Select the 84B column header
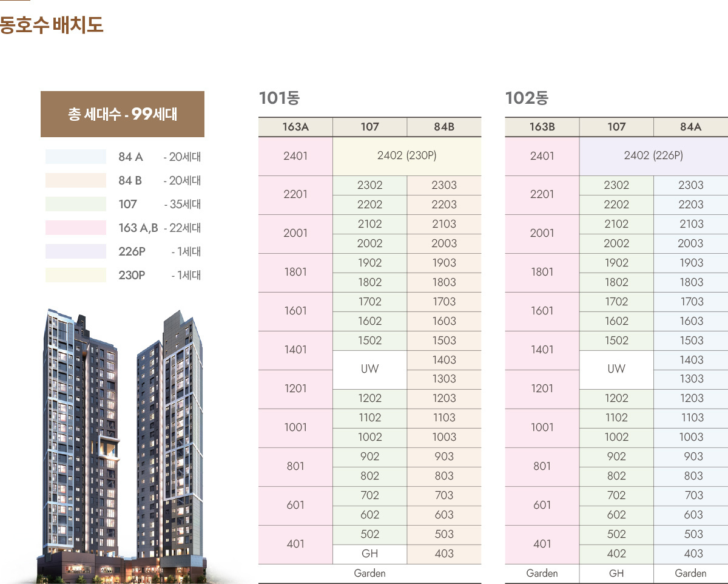The image size is (728, 584). coord(444,127)
